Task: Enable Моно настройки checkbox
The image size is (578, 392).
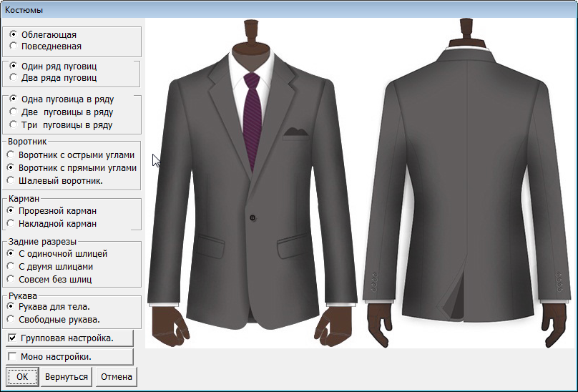Action: click(12, 356)
